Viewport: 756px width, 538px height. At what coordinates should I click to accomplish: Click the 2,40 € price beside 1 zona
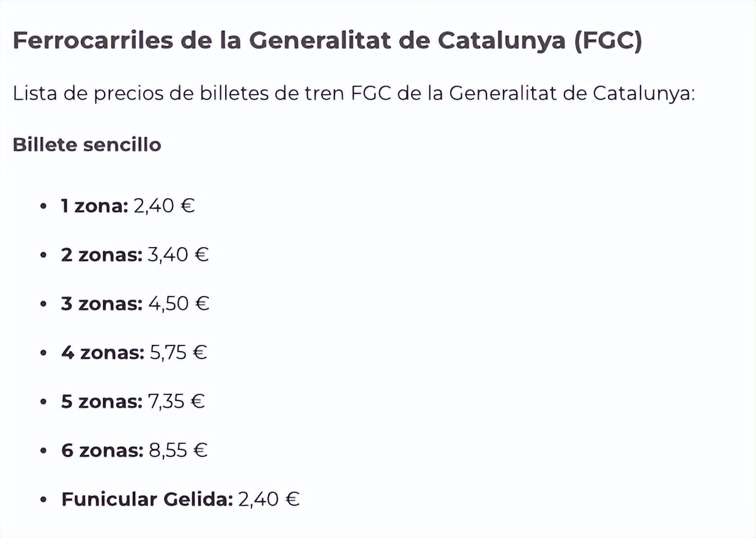pos(164,206)
